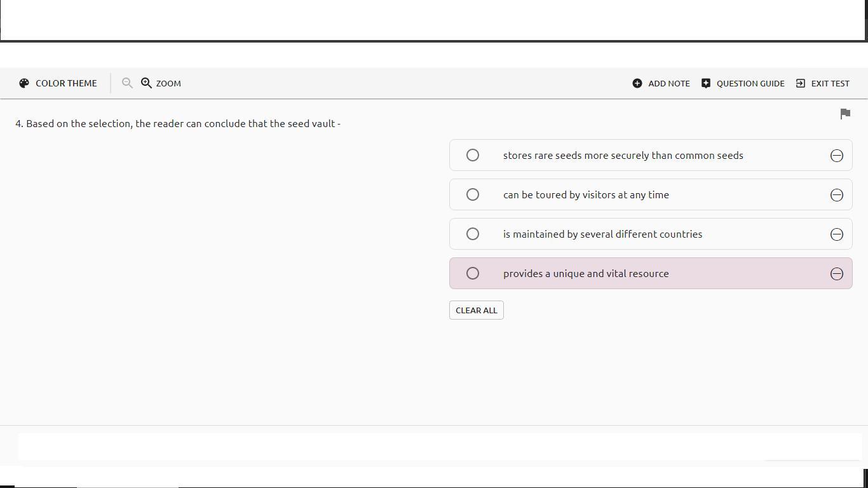The image size is (868, 488).
Task: Open the Color Theme menu label
Action: click(x=66, y=83)
